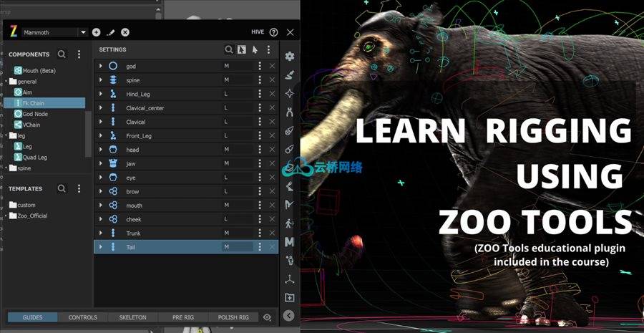The image size is (644, 333).
Task: Click the paint brush sidebar icon
Action: pyautogui.click(x=290, y=74)
